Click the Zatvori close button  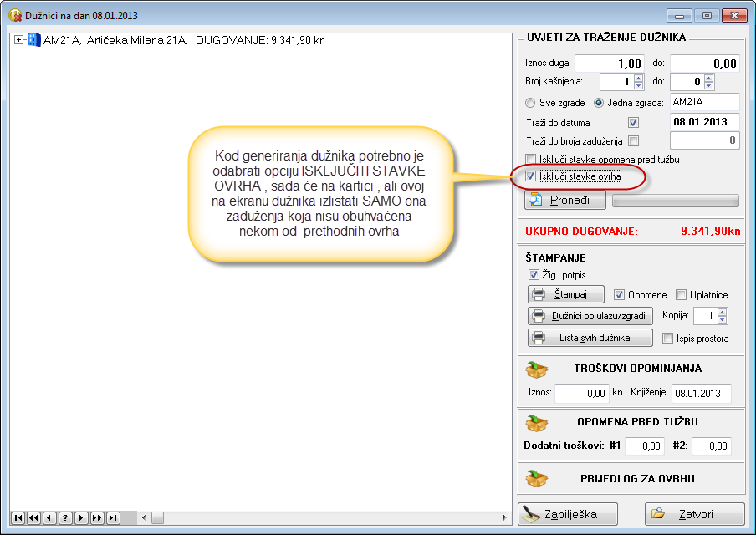point(695,514)
